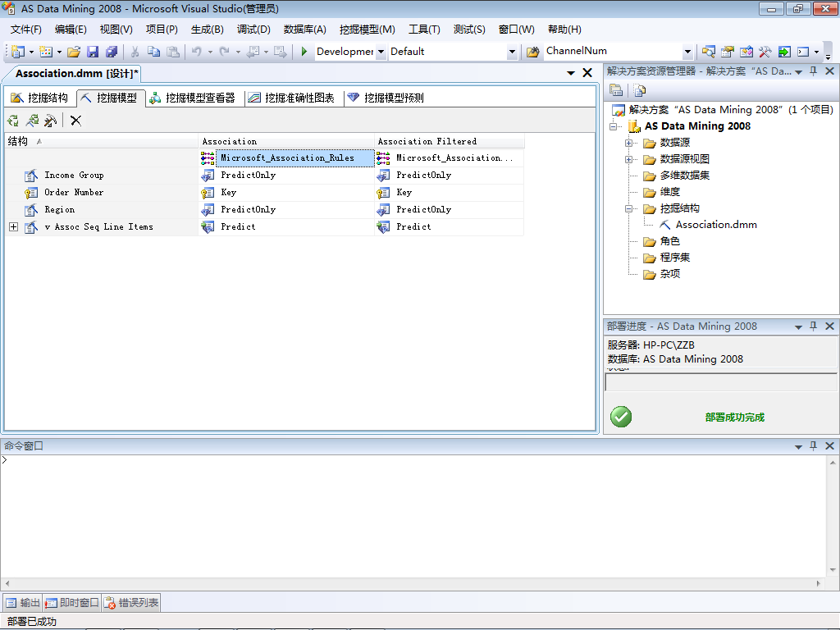Open the 挖掘模型(M) menu
Screen dimensions: 840x630
click(x=367, y=30)
